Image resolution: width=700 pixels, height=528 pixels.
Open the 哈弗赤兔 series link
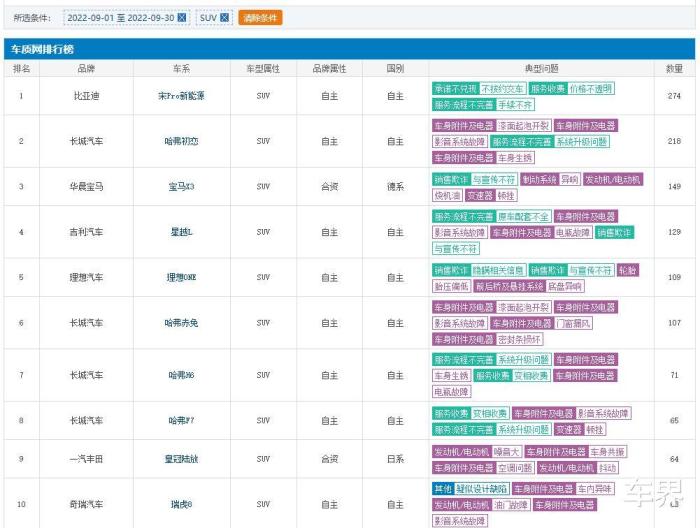pyautogui.click(x=181, y=323)
